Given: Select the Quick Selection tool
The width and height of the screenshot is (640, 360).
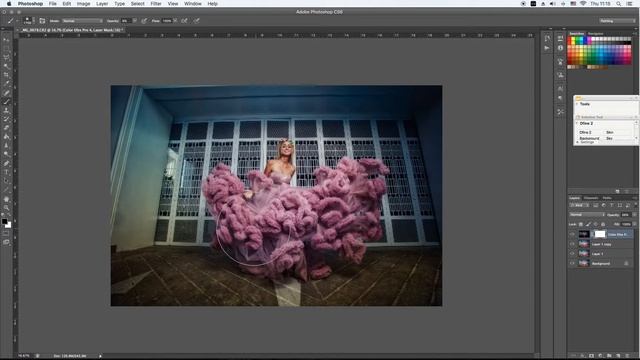Looking at the screenshot, I should click(6, 66).
